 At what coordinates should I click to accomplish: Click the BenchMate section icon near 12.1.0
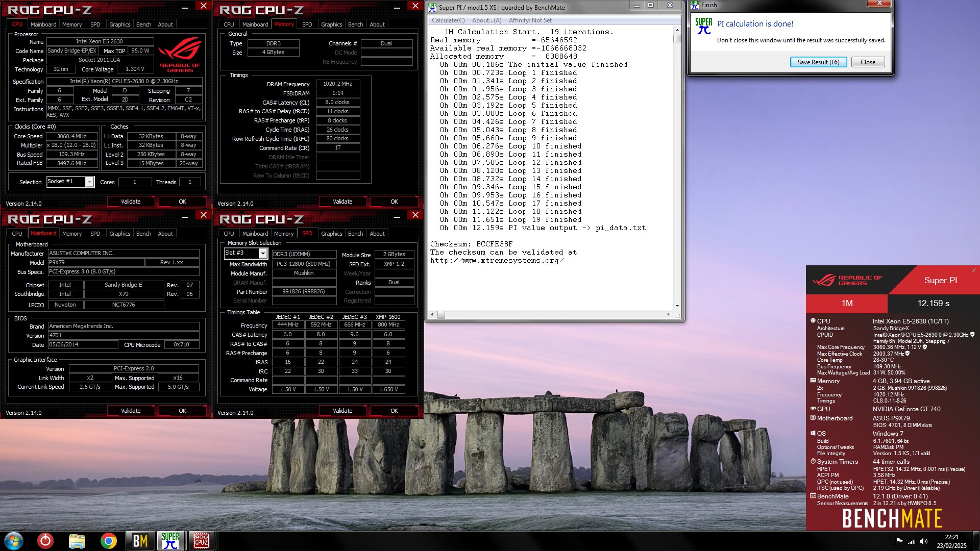[813, 496]
